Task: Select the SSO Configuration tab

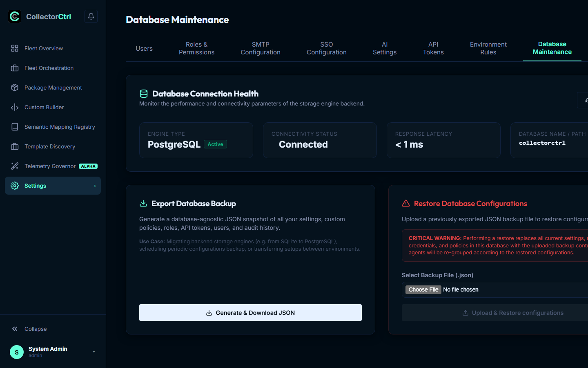Action: point(327,48)
